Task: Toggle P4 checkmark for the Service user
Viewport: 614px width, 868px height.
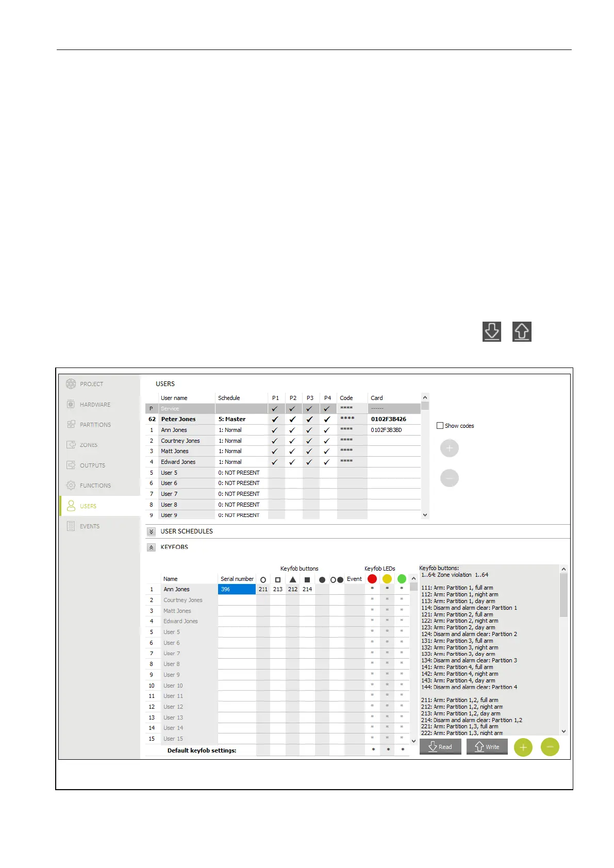Action: (x=327, y=409)
